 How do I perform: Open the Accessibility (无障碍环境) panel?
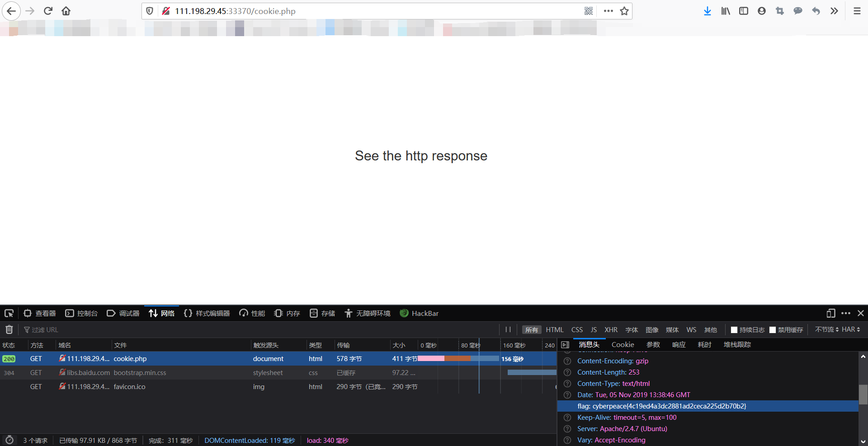367,313
